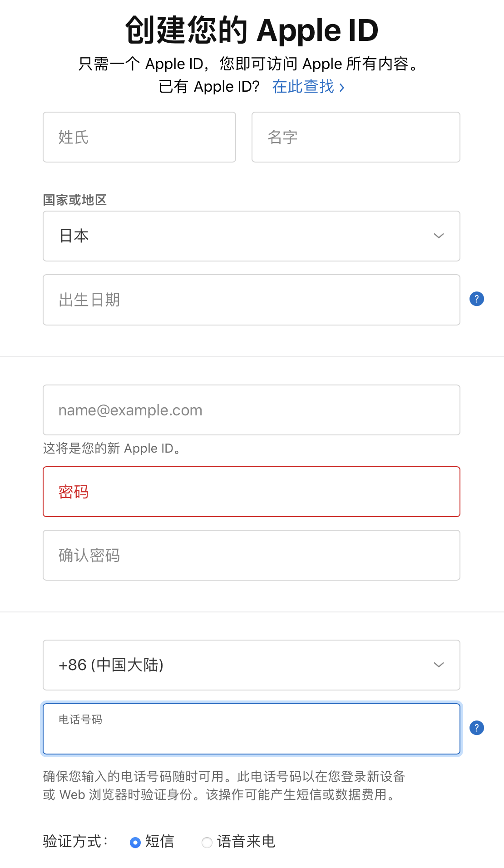Click into the 出生日期 field
Image resolution: width=504 pixels, height=868 pixels.
pyautogui.click(x=251, y=300)
